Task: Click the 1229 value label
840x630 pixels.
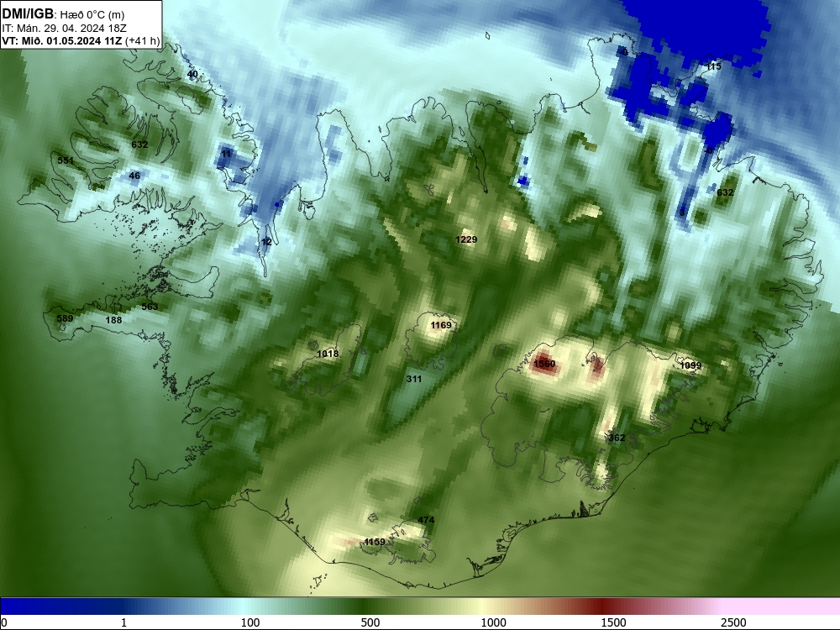Action: pyautogui.click(x=466, y=239)
